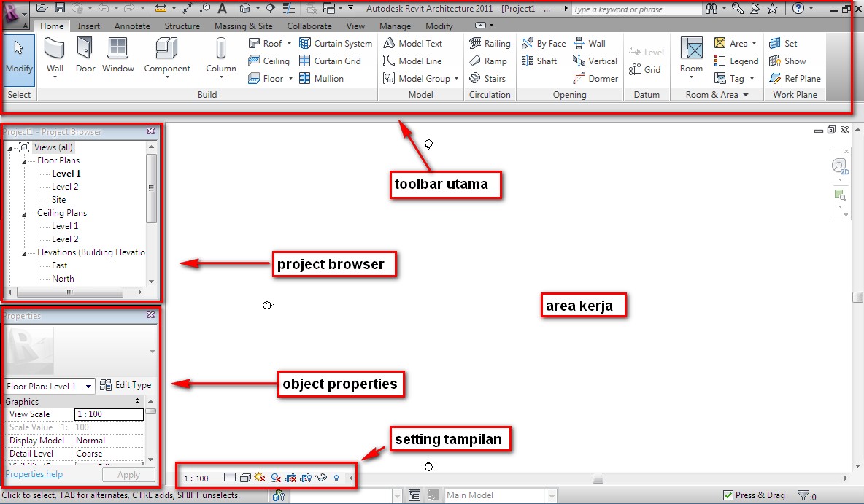Image resolution: width=864 pixels, height=504 pixels.
Task: Select the Floor tool
Action: click(x=269, y=79)
